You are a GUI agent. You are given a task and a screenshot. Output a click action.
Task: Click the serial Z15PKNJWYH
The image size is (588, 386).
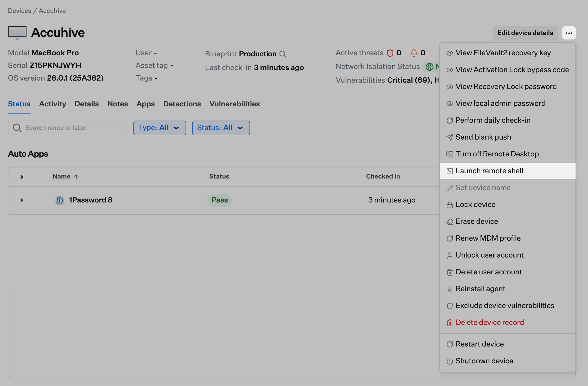55,66
